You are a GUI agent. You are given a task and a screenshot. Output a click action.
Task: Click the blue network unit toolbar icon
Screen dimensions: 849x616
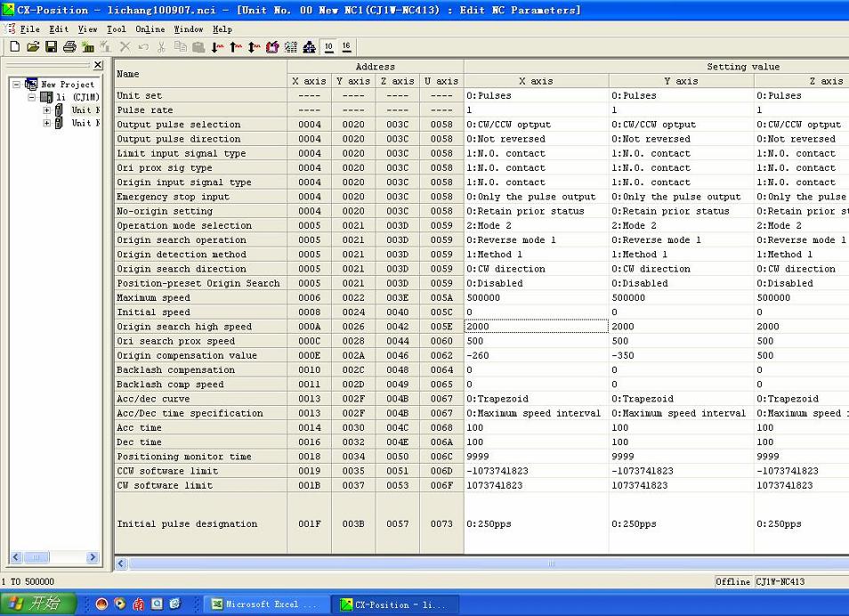click(309, 47)
